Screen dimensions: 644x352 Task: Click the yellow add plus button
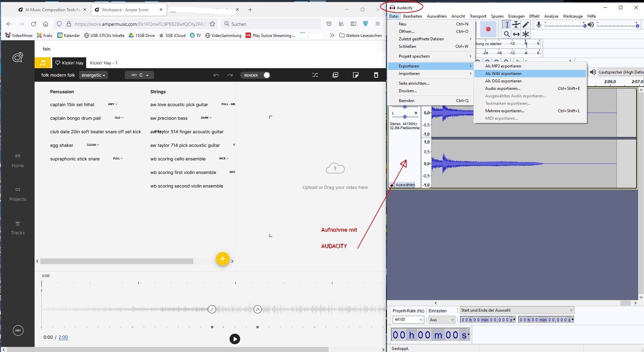tap(222, 259)
